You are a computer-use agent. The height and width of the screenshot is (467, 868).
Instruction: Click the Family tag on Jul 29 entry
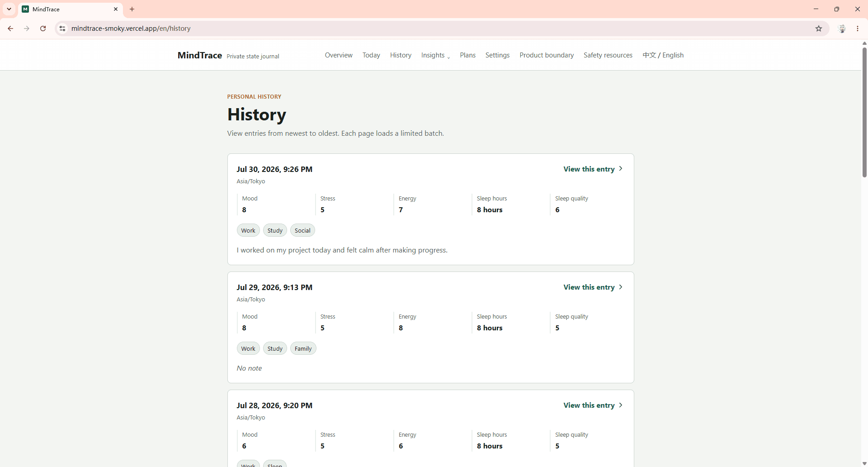click(x=303, y=348)
